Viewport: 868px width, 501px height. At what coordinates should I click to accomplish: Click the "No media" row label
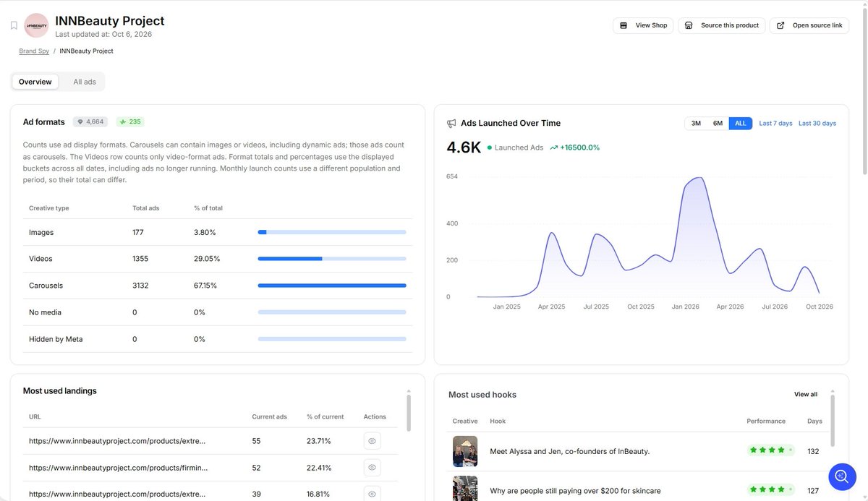pos(45,312)
